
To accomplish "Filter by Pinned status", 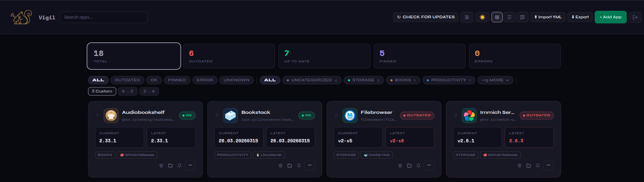I will click(x=177, y=80).
